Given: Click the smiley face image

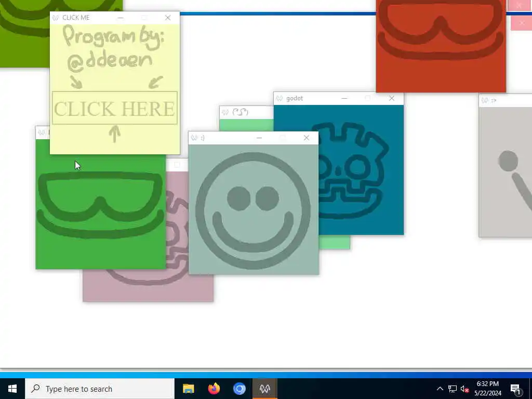Looking at the screenshot, I should point(254,210).
